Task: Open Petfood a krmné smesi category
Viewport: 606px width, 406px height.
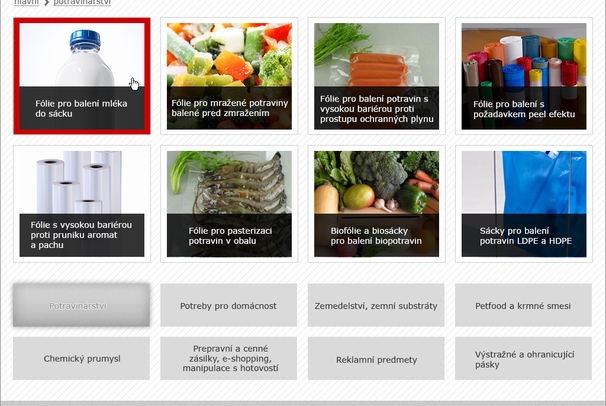Action: click(523, 305)
